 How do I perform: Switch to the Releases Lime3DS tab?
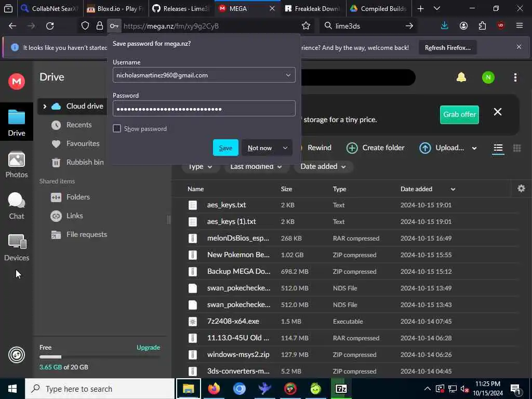pyautogui.click(x=182, y=8)
